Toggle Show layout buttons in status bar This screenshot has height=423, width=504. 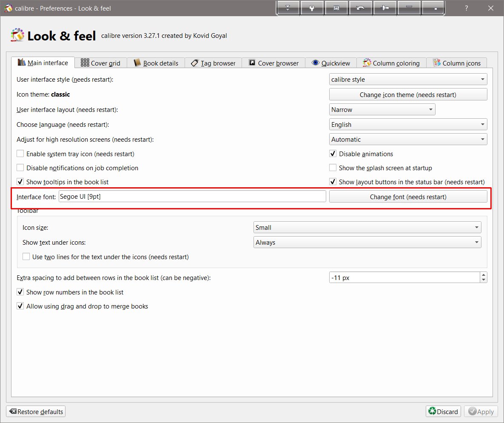(333, 182)
